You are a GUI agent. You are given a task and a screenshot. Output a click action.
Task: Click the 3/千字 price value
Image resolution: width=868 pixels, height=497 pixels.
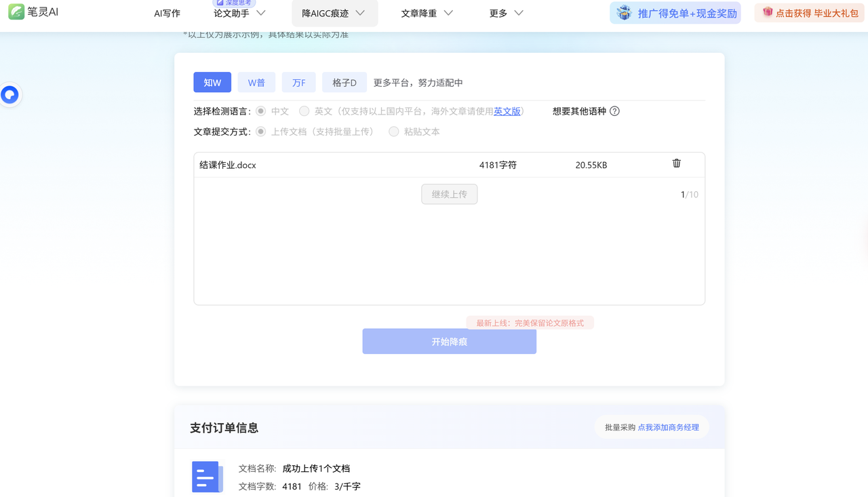coord(347,487)
